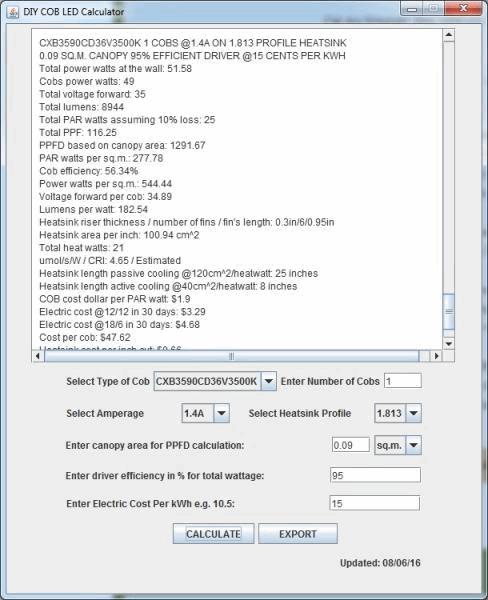Minimize the DIY COB LED Calculator window
Image resolution: width=488 pixels, height=600 pixels.
coord(412,9)
